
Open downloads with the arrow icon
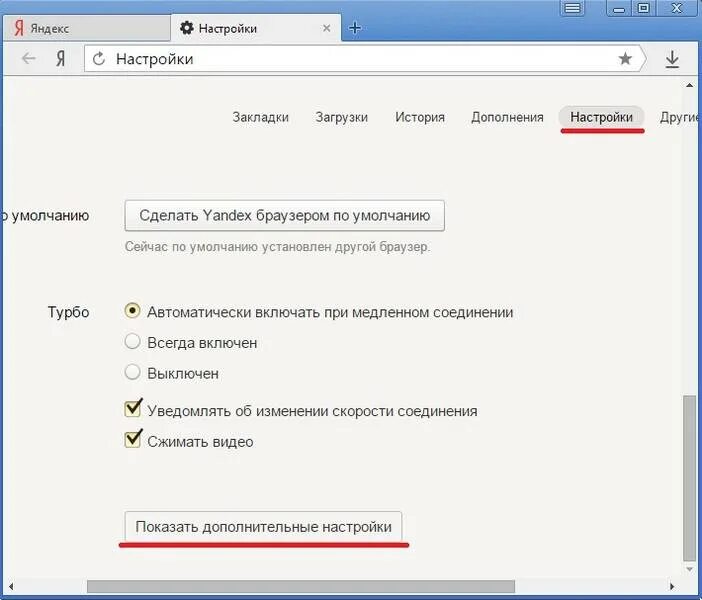tap(672, 59)
